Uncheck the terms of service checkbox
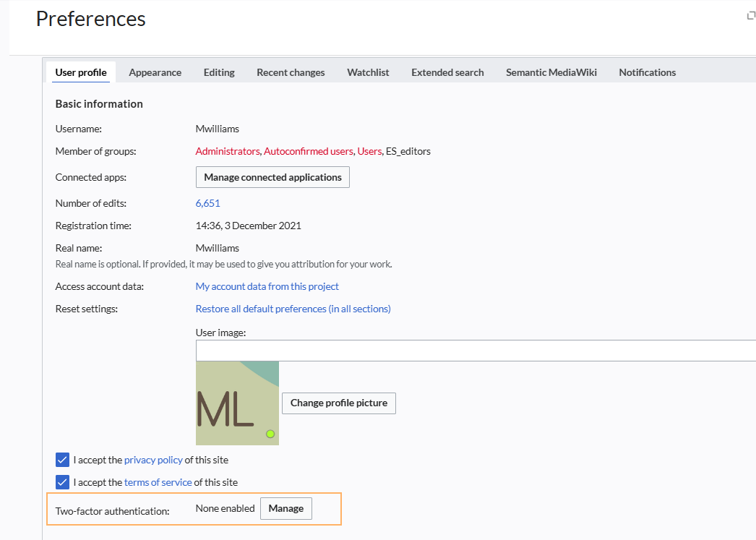This screenshot has width=756, height=540. tap(62, 482)
